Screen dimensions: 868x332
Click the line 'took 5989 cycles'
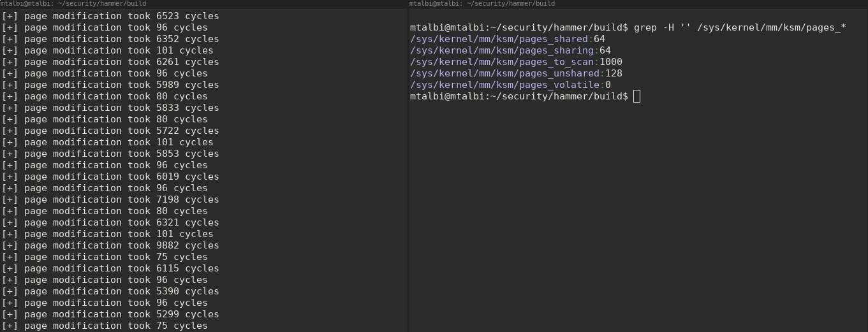pyautogui.click(x=110, y=85)
